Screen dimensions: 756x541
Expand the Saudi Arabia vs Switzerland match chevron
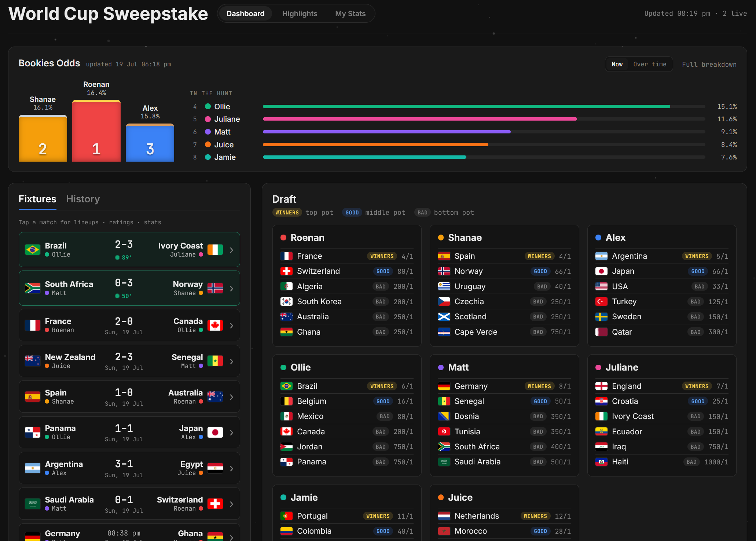click(231, 504)
